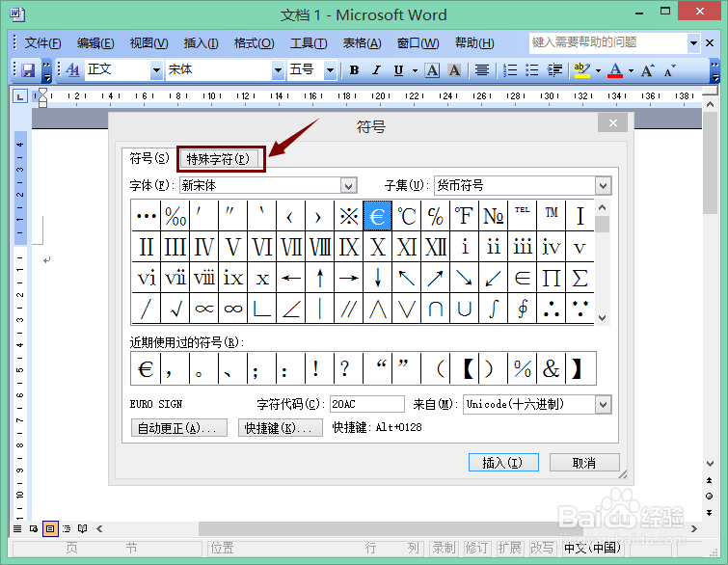
Task: Open font color dropdown arrow
Action: (x=631, y=70)
